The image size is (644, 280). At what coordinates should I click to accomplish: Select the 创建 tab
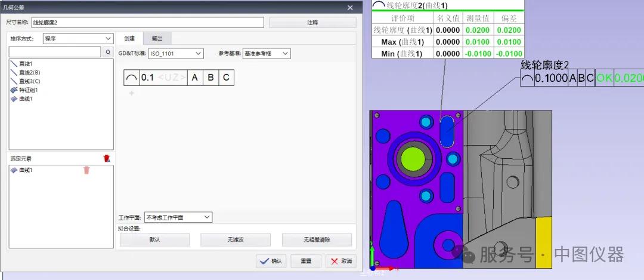tap(129, 38)
